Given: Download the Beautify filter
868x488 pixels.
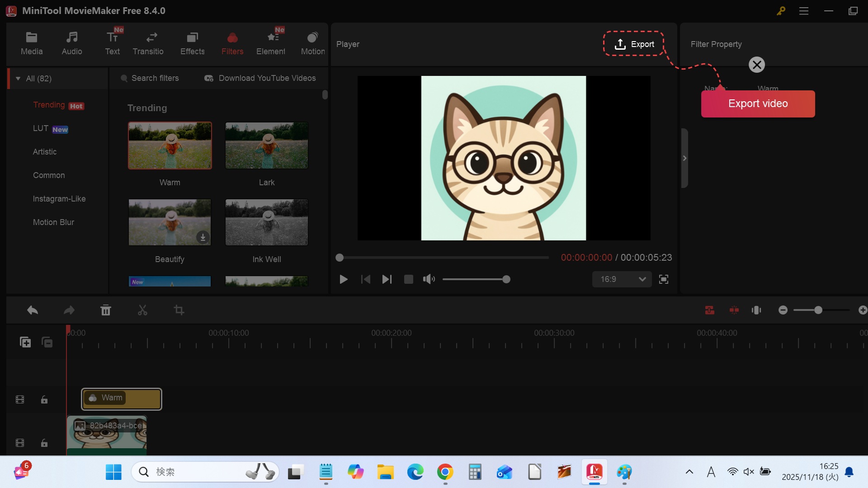Looking at the screenshot, I should [203, 237].
